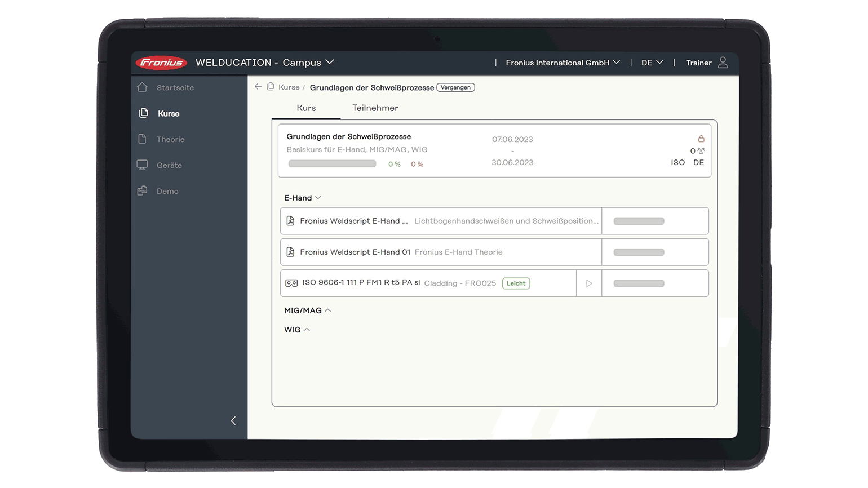
Task: Click the ISO label on course card
Action: coord(678,162)
